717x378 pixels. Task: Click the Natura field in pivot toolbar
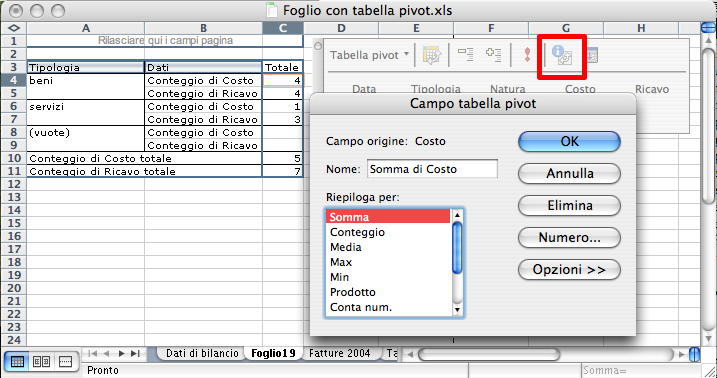pyautogui.click(x=508, y=89)
